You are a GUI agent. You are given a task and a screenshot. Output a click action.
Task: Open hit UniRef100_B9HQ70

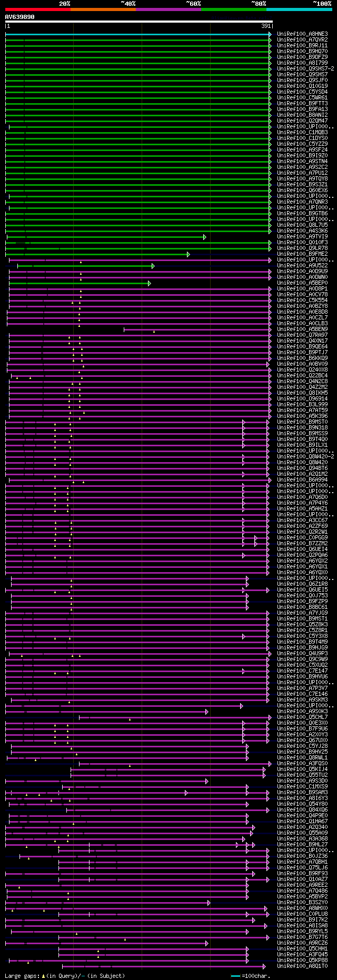coord(302,52)
